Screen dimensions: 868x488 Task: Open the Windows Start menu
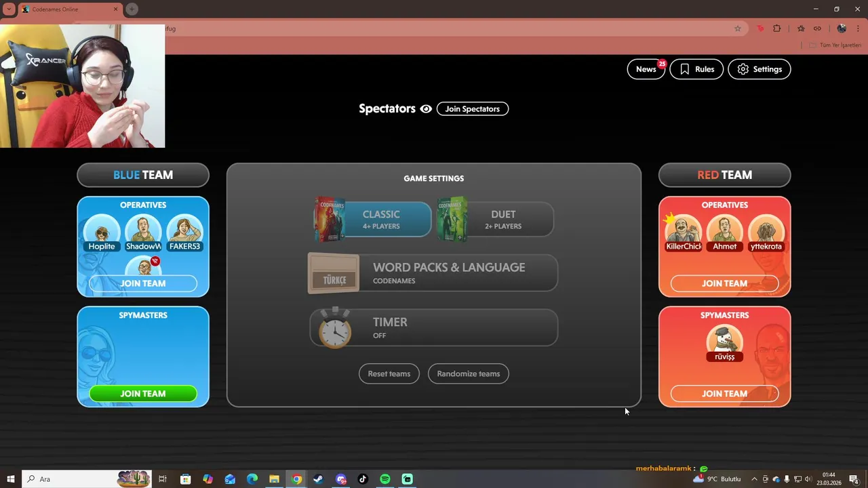pyautogui.click(x=10, y=479)
